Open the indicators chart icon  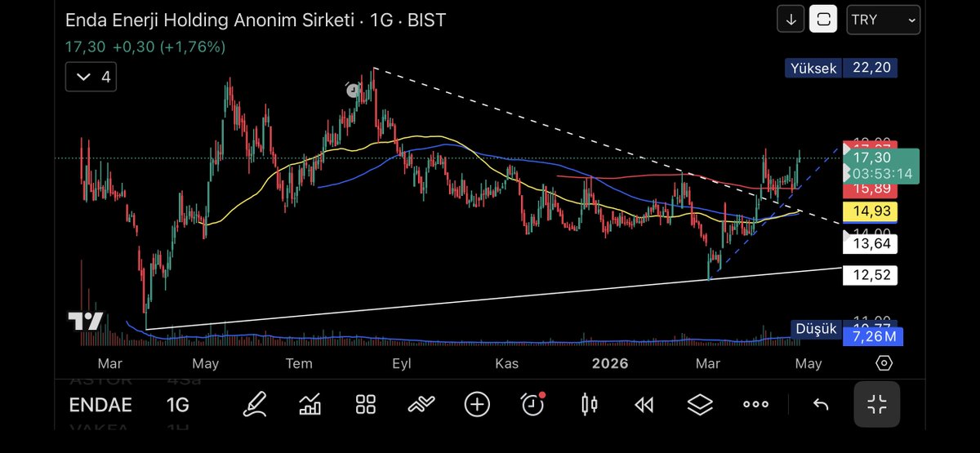point(310,404)
